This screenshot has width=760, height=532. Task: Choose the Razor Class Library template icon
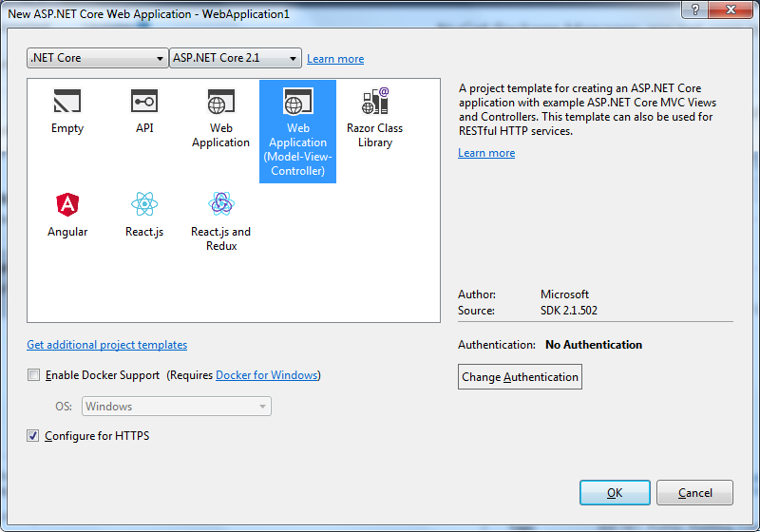[375, 101]
